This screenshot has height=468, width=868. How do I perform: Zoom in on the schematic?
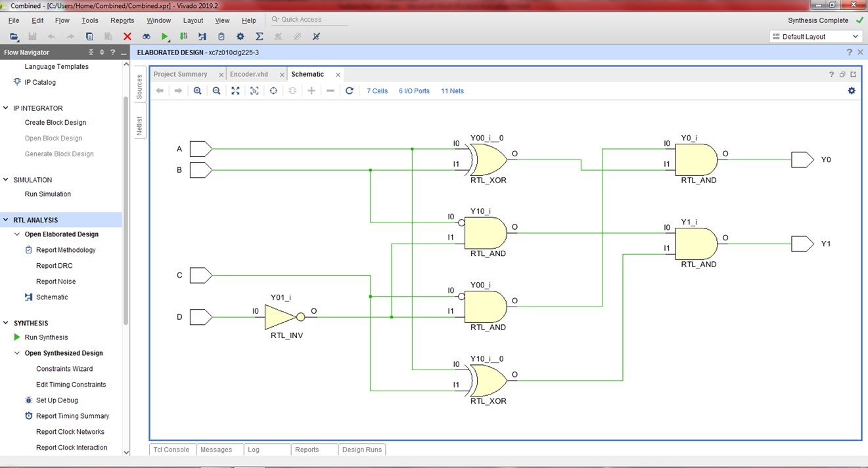tap(197, 91)
